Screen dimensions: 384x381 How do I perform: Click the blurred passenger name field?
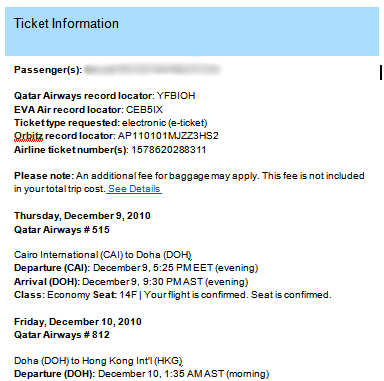pyautogui.click(x=152, y=70)
